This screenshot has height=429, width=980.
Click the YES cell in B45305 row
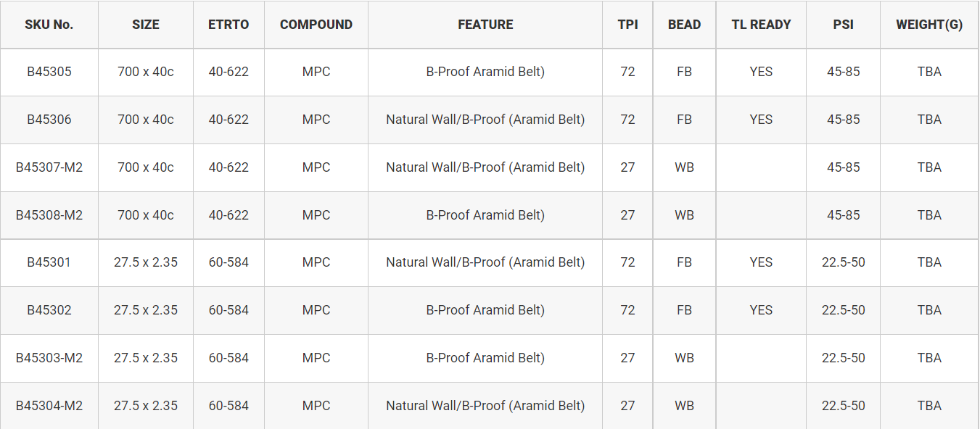(x=761, y=72)
